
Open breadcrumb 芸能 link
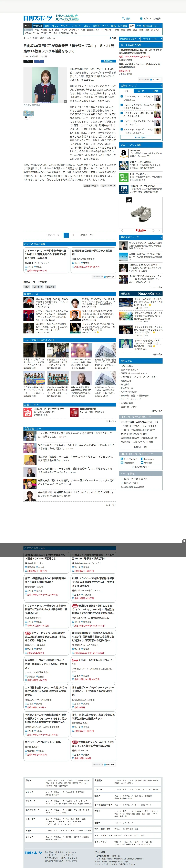[x=34, y=38]
